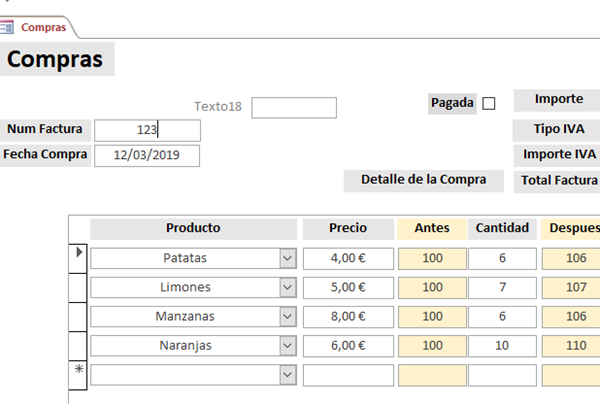600x404 pixels.
Task: Click the Num Factura field with 123
Action: pos(147,130)
